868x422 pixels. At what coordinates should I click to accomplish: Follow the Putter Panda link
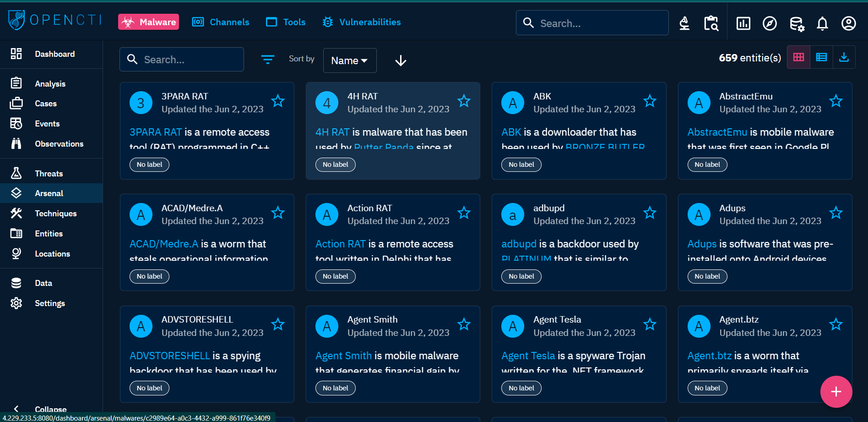click(384, 147)
